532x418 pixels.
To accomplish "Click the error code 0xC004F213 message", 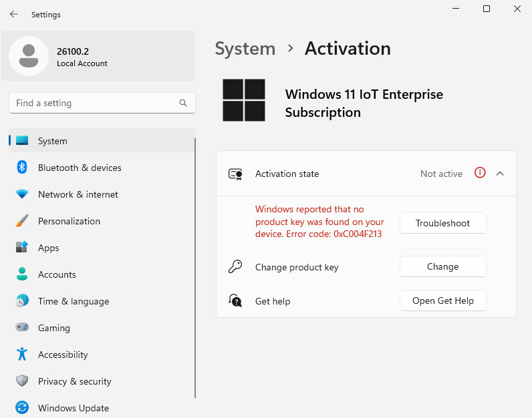I will 319,222.
